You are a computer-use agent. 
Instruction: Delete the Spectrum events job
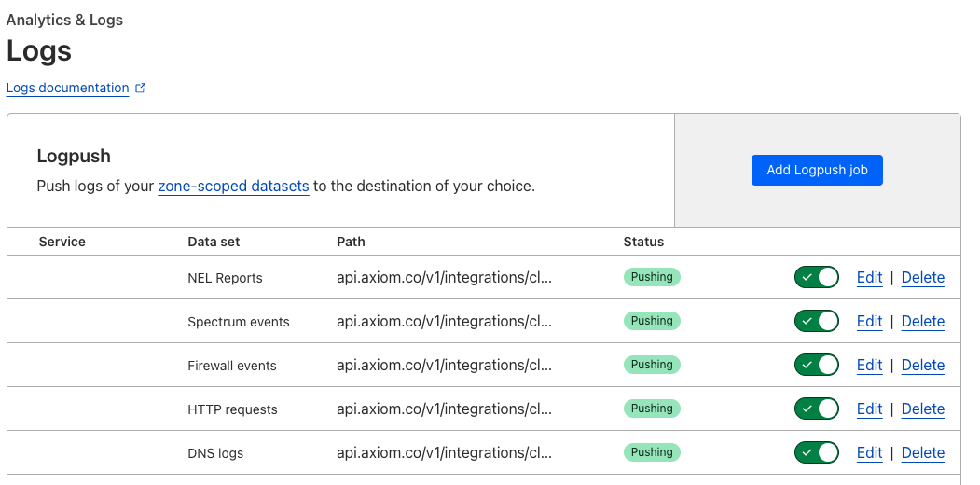[x=923, y=321]
